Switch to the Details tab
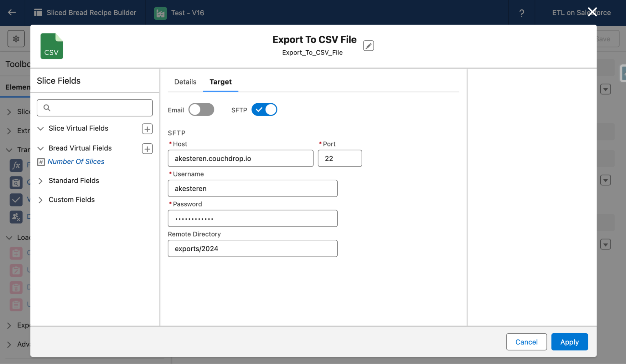626x364 pixels. [x=185, y=82]
